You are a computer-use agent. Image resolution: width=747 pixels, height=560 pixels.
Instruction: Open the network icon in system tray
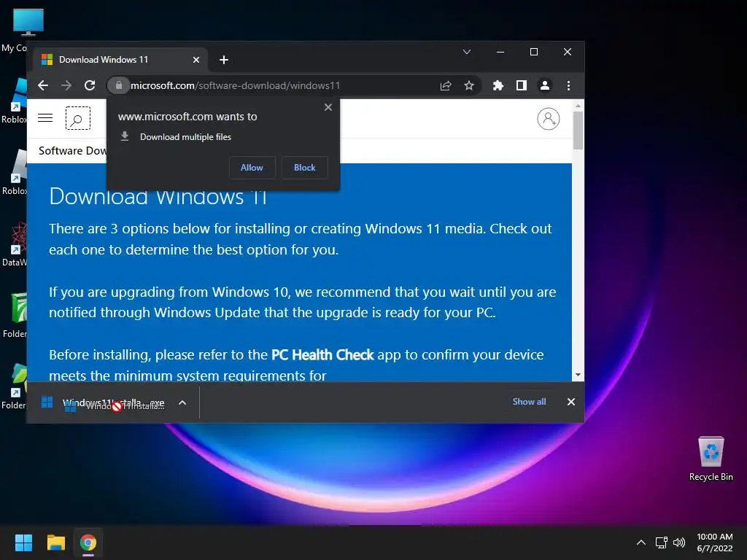pos(661,542)
